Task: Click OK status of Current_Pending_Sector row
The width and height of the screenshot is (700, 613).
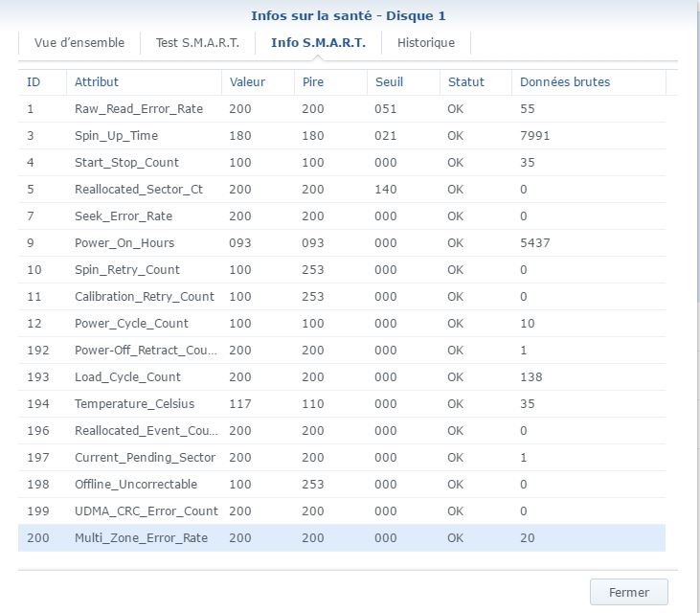Action: pyautogui.click(x=456, y=457)
